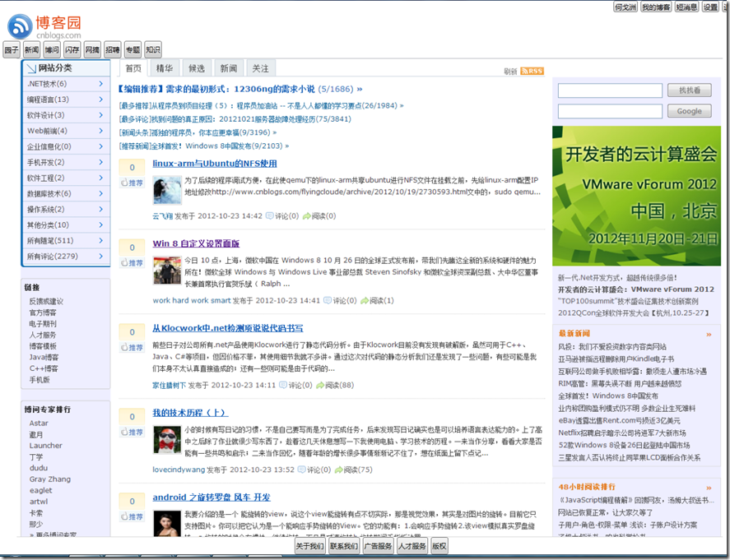Click 评论(0) icon under Win 8 post
Image resolution: width=730 pixels, height=560 pixels.
coord(328,300)
